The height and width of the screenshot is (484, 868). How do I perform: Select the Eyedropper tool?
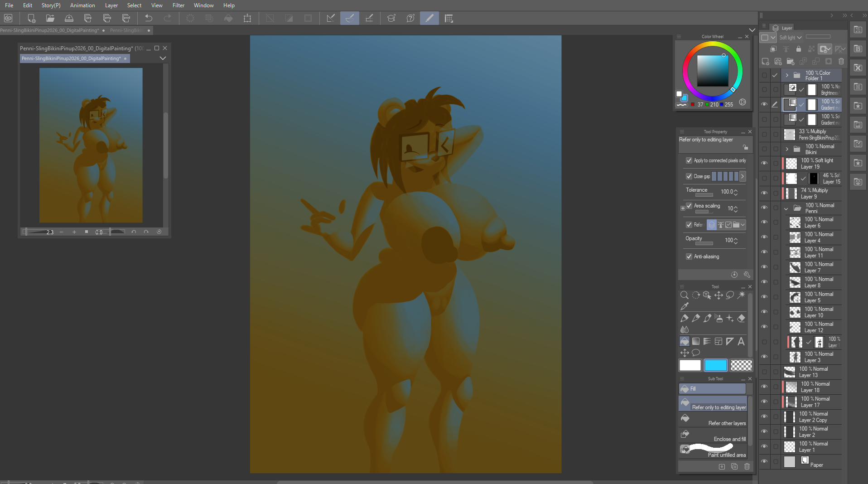click(x=685, y=306)
